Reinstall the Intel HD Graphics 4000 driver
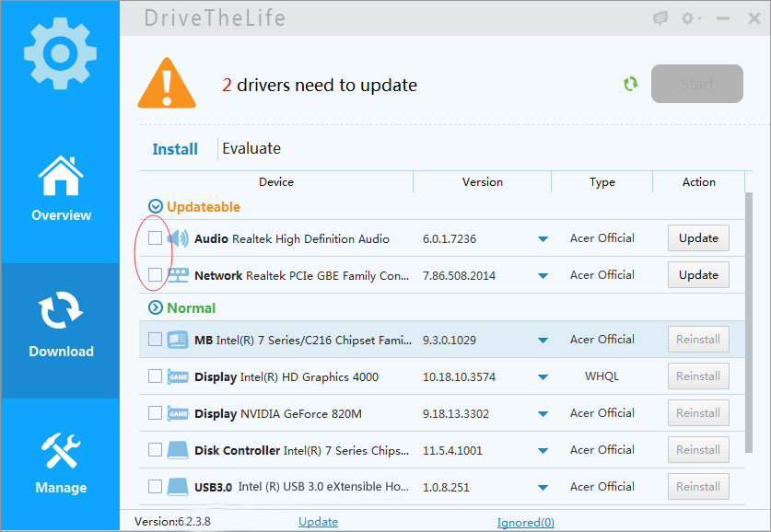This screenshot has width=771, height=532. coord(698,376)
